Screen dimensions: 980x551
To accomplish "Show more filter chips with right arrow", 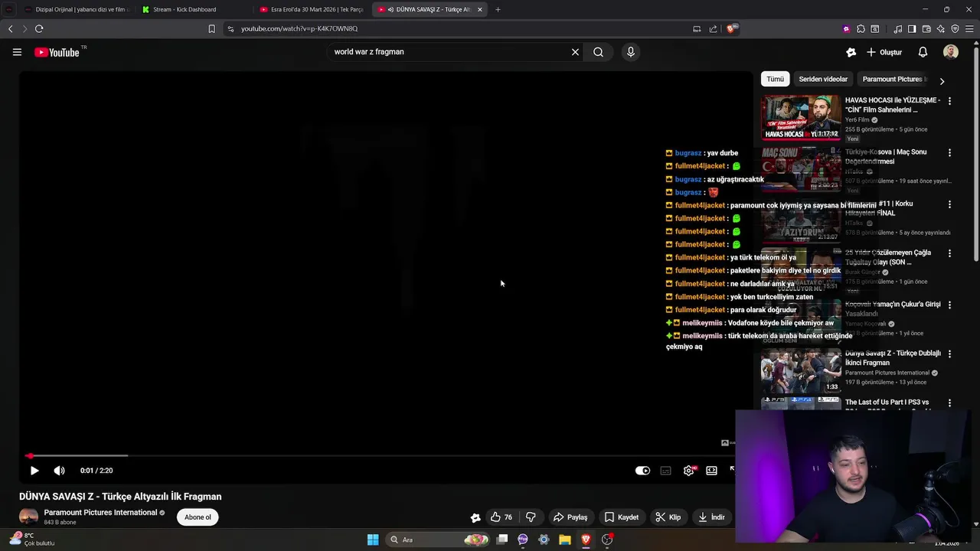I will [942, 80].
